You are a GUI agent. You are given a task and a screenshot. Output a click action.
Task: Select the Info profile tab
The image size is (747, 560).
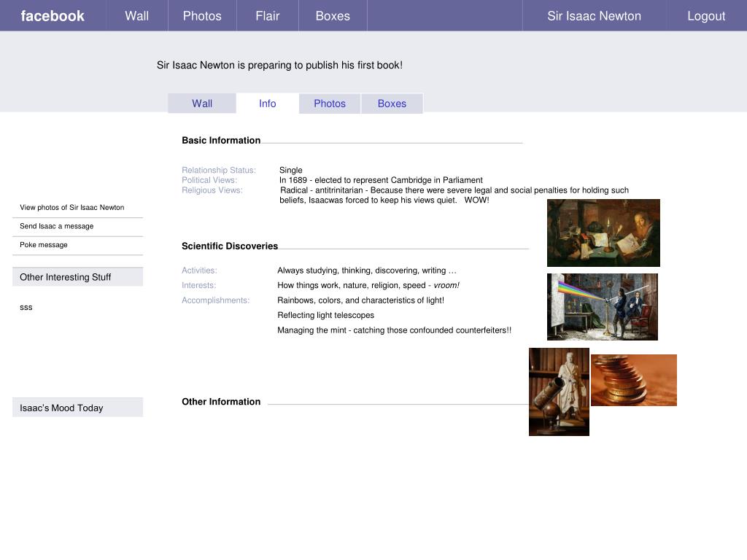click(267, 104)
